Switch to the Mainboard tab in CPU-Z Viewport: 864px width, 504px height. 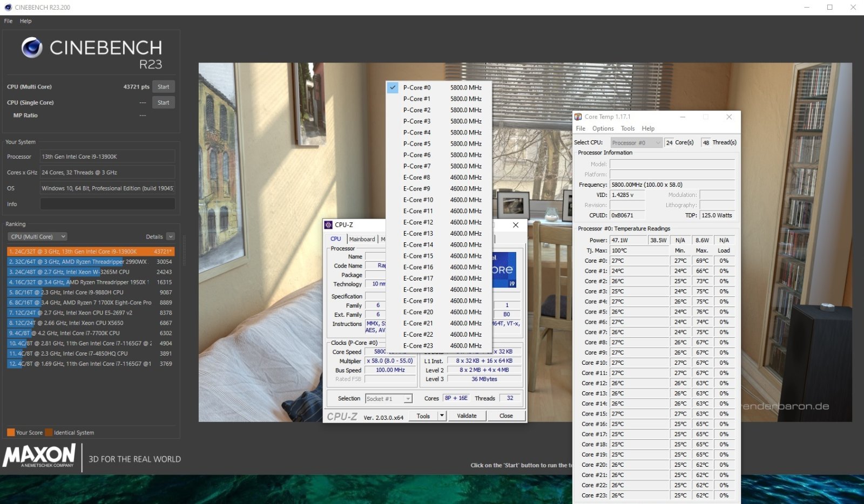pos(362,239)
